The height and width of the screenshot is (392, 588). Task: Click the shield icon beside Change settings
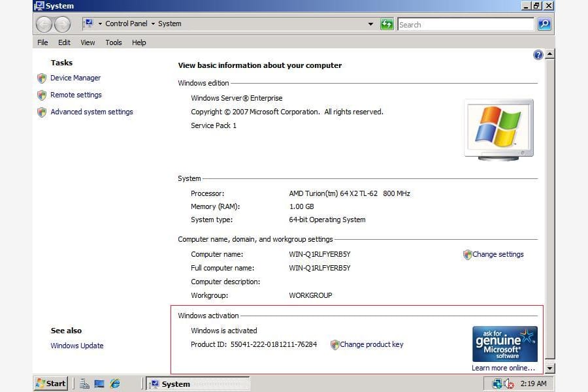[x=467, y=255]
